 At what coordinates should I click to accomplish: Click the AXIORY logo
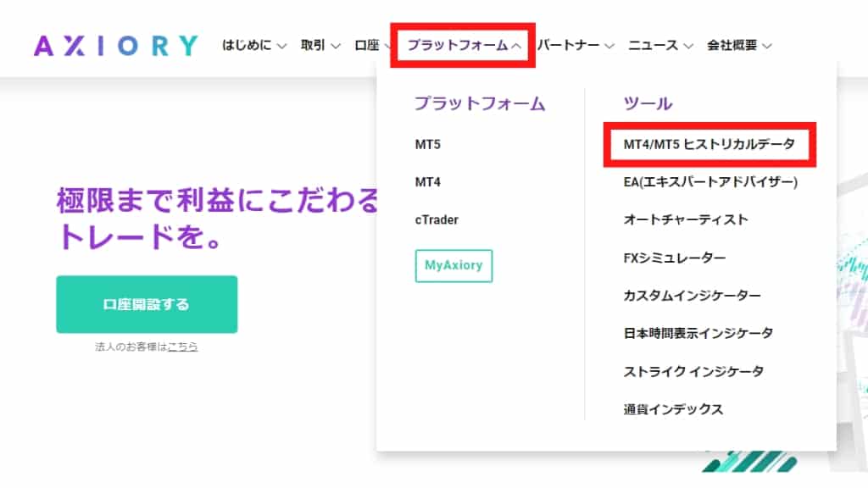pos(115,46)
